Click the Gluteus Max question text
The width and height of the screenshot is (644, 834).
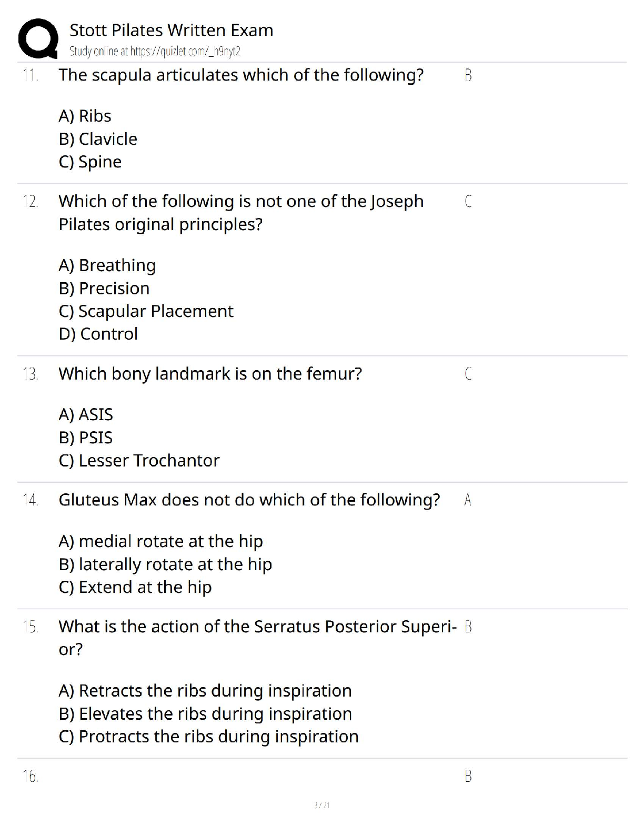249,500
